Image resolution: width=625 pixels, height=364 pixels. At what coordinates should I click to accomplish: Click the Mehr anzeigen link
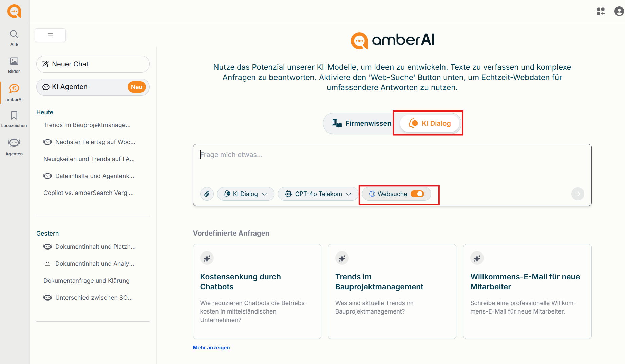pos(211,348)
